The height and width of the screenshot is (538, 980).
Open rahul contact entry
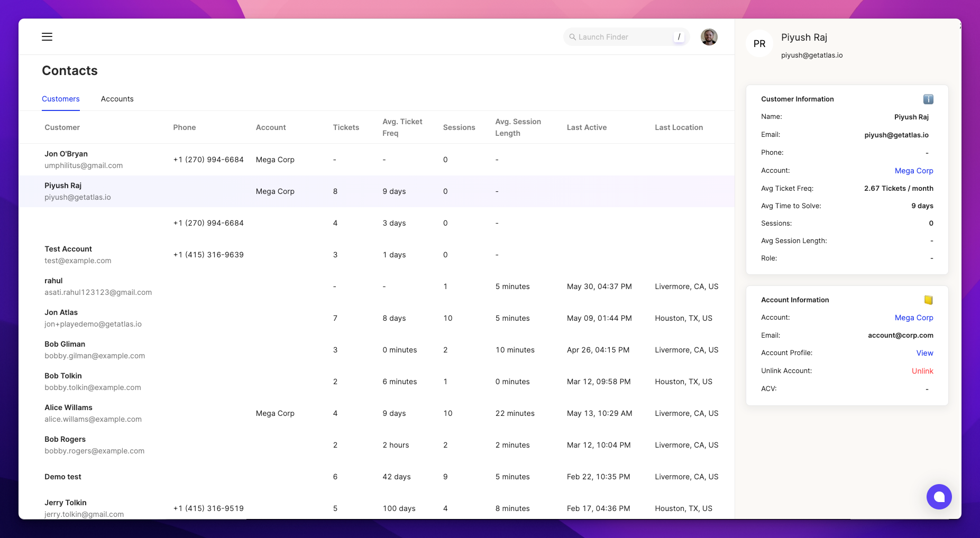pos(377,286)
